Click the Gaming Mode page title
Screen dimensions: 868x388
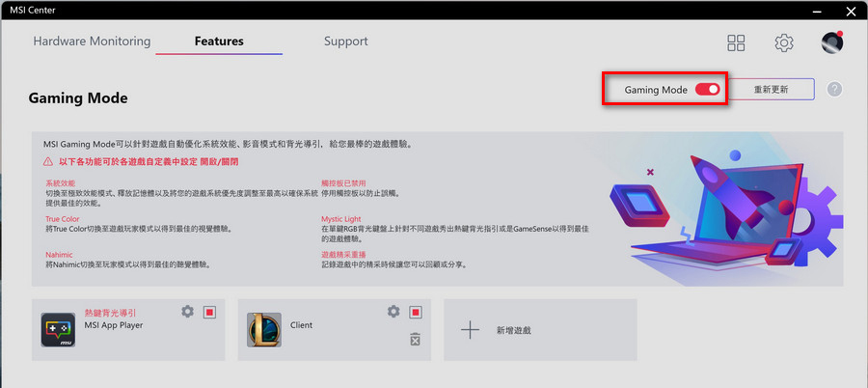78,98
